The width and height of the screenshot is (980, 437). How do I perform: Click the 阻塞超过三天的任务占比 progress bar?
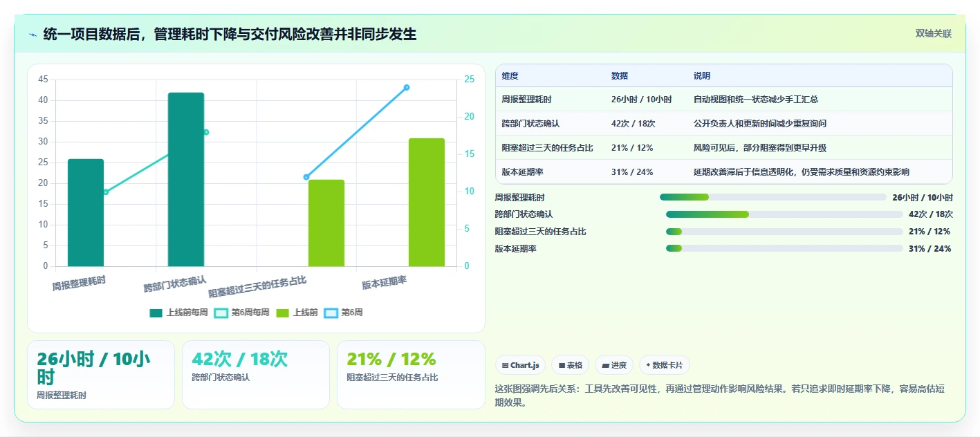click(x=784, y=232)
